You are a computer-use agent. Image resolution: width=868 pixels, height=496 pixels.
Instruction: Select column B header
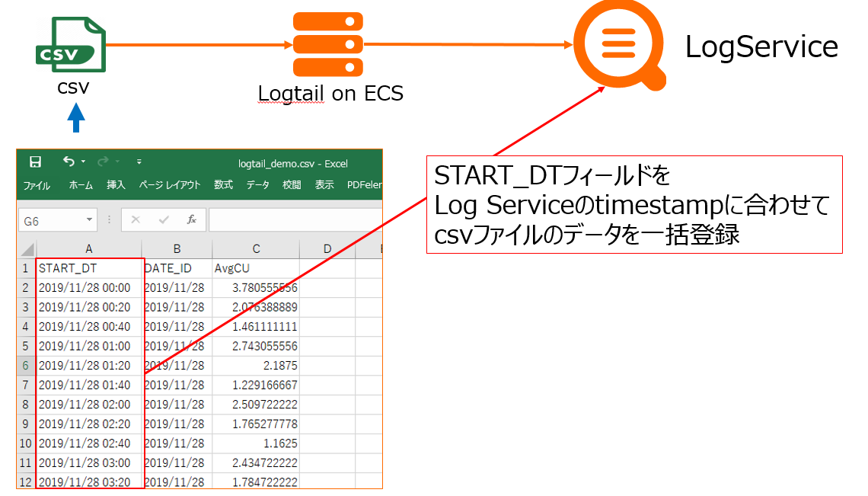point(177,249)
